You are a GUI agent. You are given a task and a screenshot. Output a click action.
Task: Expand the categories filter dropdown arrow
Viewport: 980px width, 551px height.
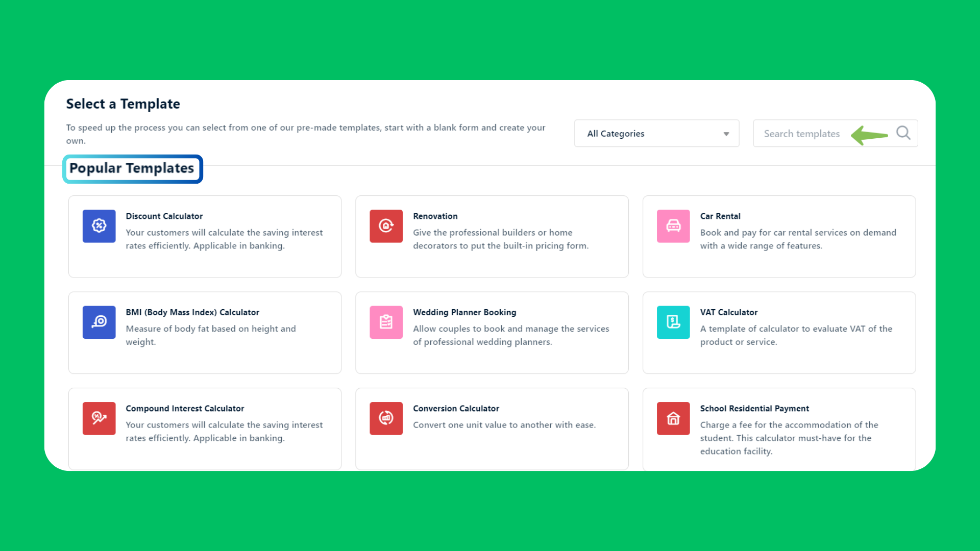[x=726, y=133]
